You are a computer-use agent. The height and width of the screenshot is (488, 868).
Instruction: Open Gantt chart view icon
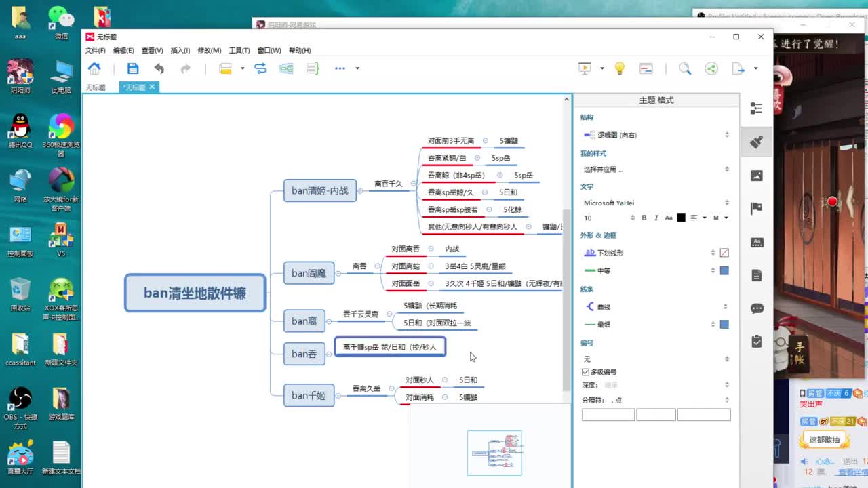(x=646, y=68)
